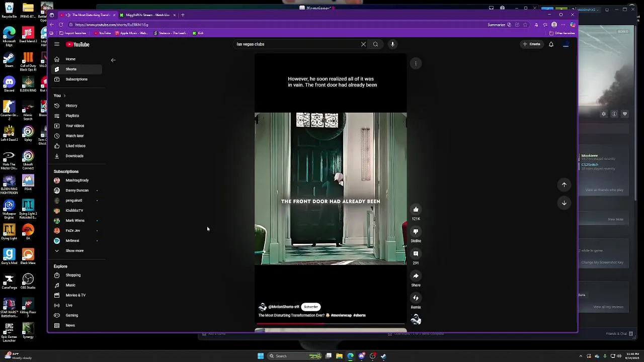This screenshot has height=362, width=644.
Task: Go to next short with down arrow
Action: tap(564, 203)
